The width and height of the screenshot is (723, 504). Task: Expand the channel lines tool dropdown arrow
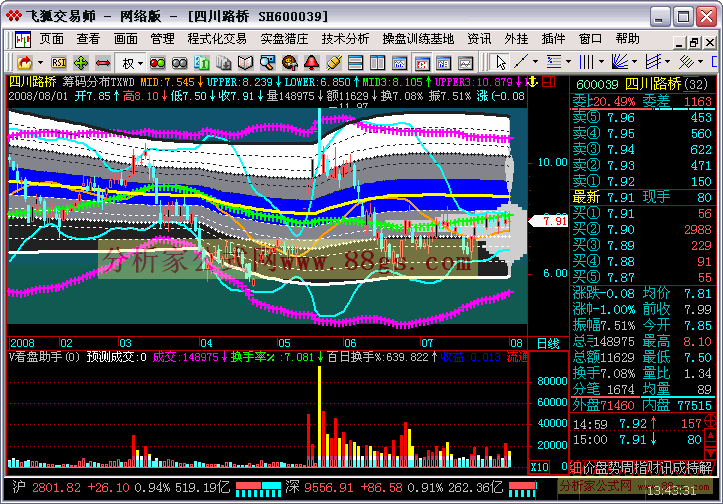click(x=668, y=61)
